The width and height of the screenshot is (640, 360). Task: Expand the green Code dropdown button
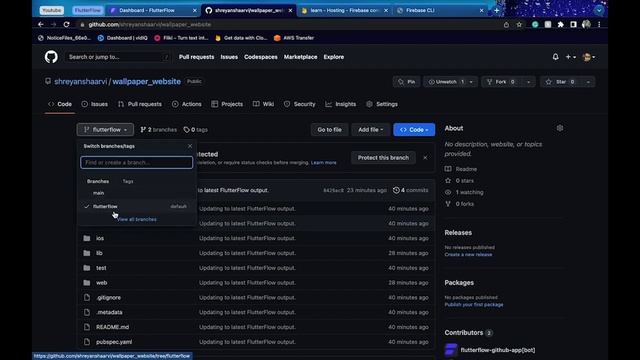point(414,129)
